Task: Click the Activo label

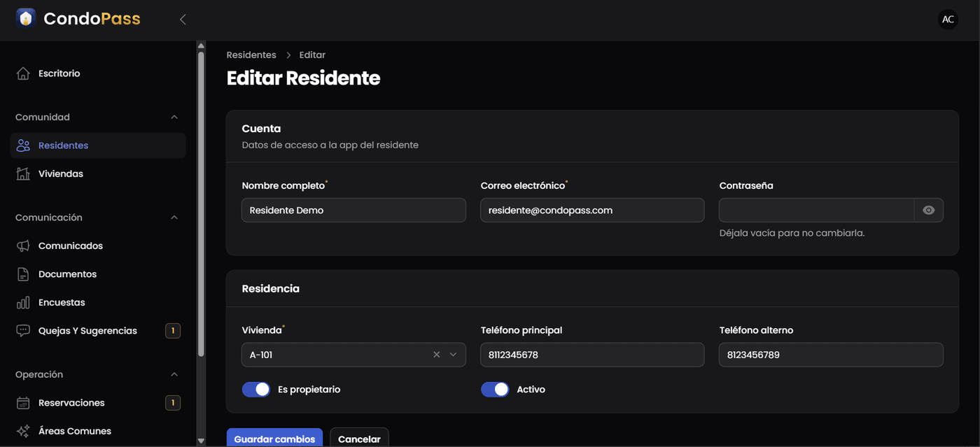Action: coord(531,390)
